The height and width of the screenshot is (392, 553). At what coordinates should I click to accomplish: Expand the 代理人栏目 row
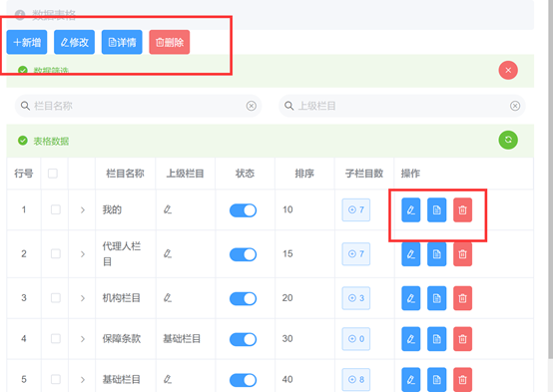[x=83, y=254]
